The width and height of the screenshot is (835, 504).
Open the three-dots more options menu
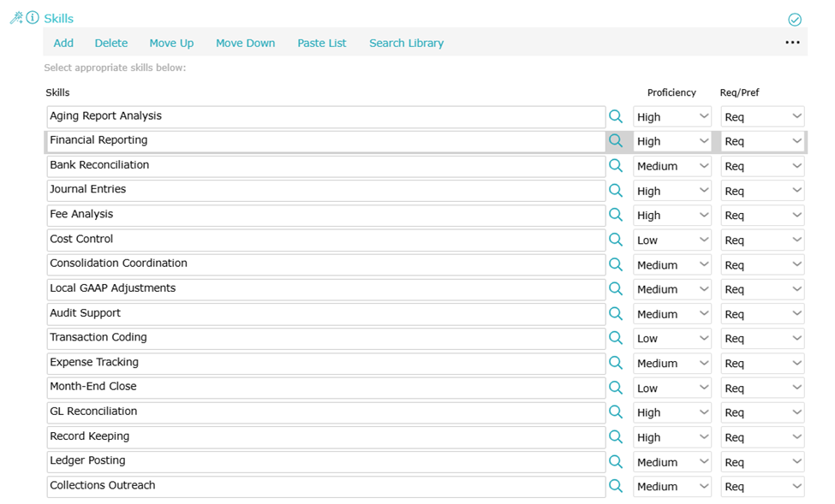(792, 43)
